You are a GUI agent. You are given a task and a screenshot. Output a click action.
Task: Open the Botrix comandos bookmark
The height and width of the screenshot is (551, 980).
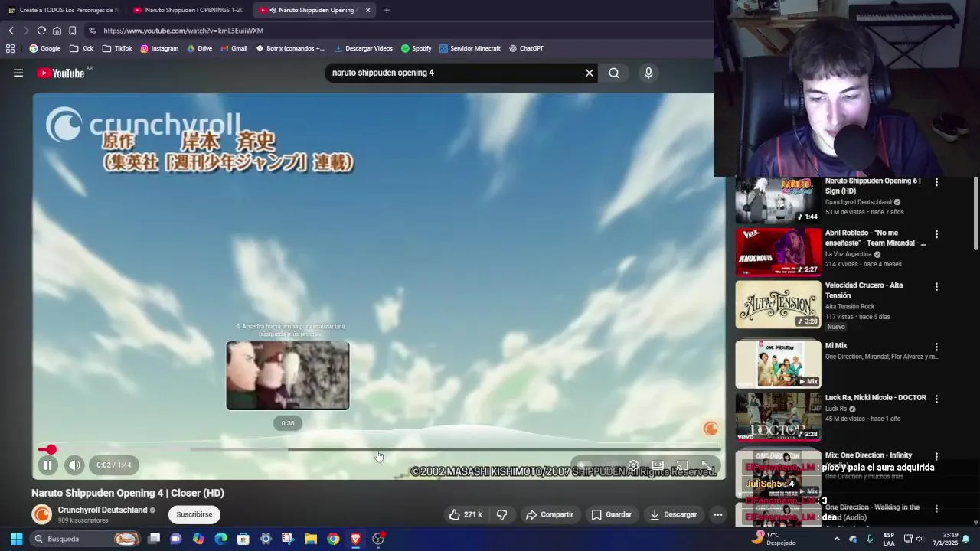[x=291, y=48]
